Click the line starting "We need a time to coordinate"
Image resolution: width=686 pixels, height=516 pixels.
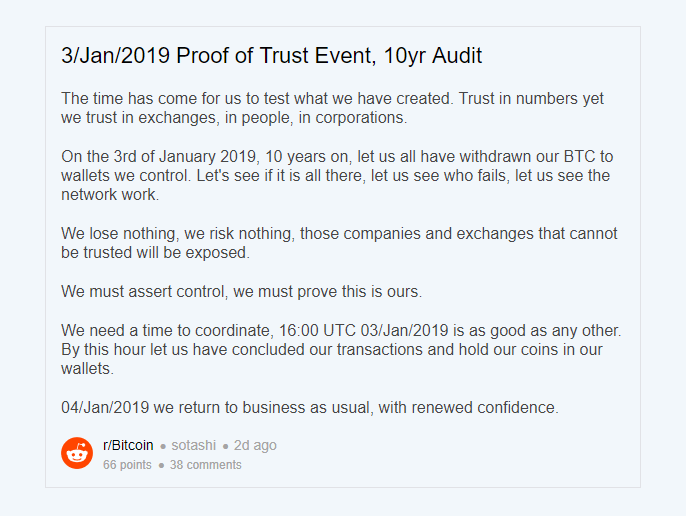[x=341, y=330]
